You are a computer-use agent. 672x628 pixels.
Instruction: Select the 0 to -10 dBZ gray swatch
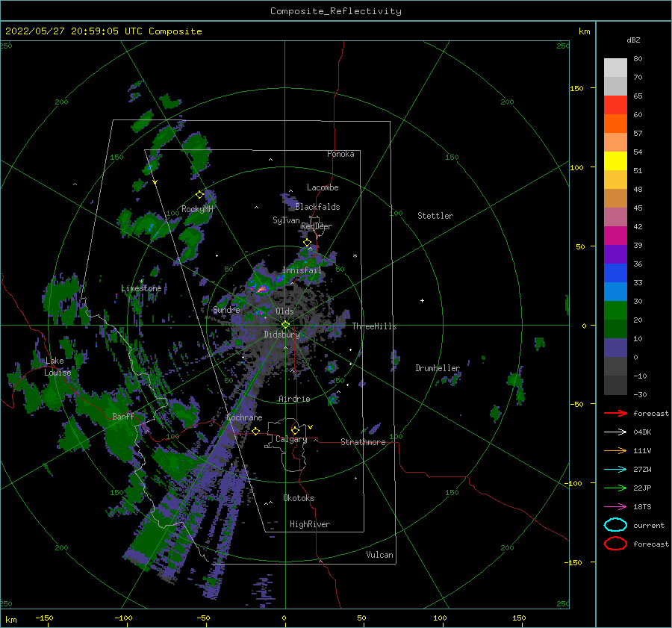tap(615, 366)
